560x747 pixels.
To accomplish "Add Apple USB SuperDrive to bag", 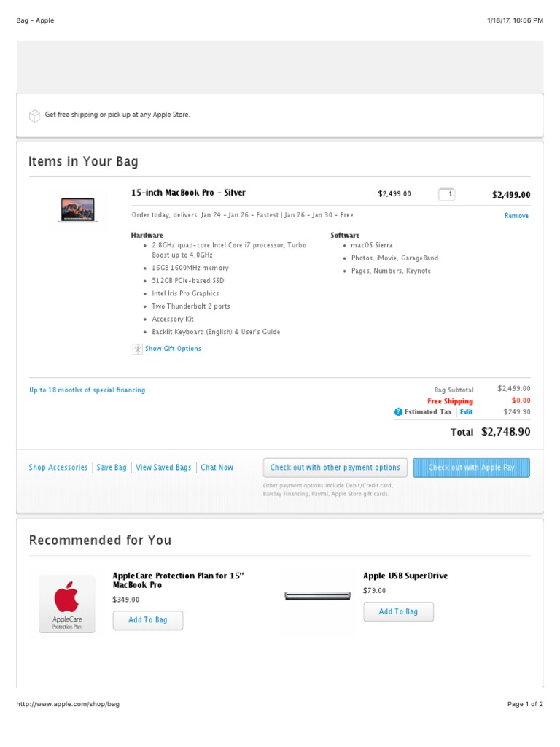I will click(398, 612).
